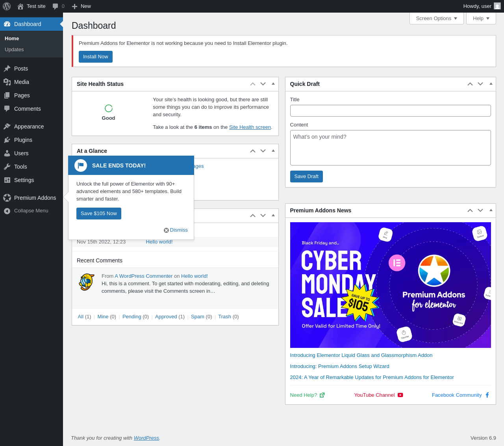Open the Test site admin bar item

(31, 6)
